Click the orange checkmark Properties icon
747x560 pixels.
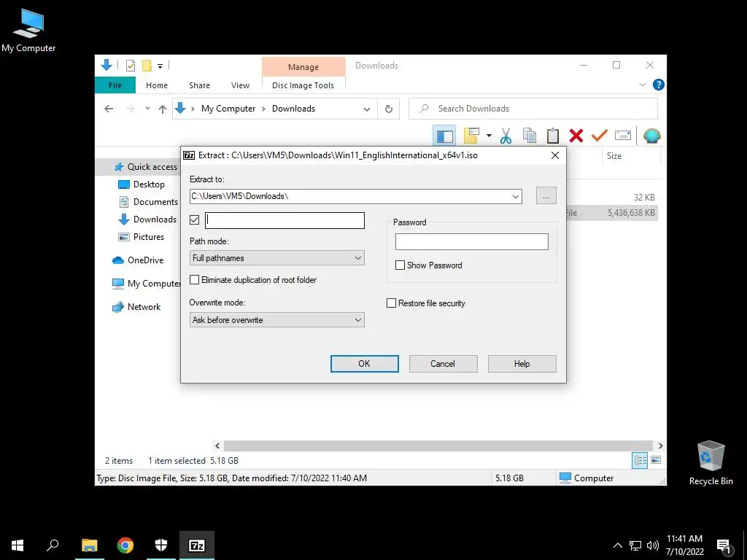600,136
